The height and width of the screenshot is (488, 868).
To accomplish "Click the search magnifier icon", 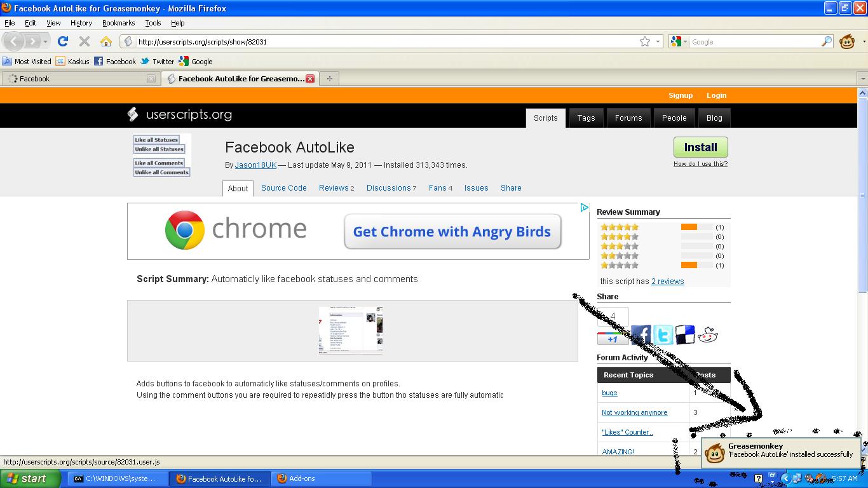I will 826,41.
